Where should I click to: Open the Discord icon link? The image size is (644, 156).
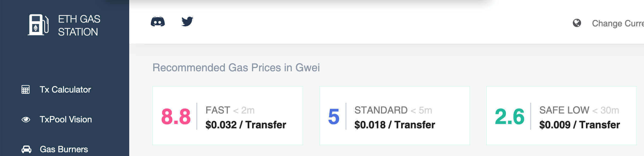(x=158, y=22)
